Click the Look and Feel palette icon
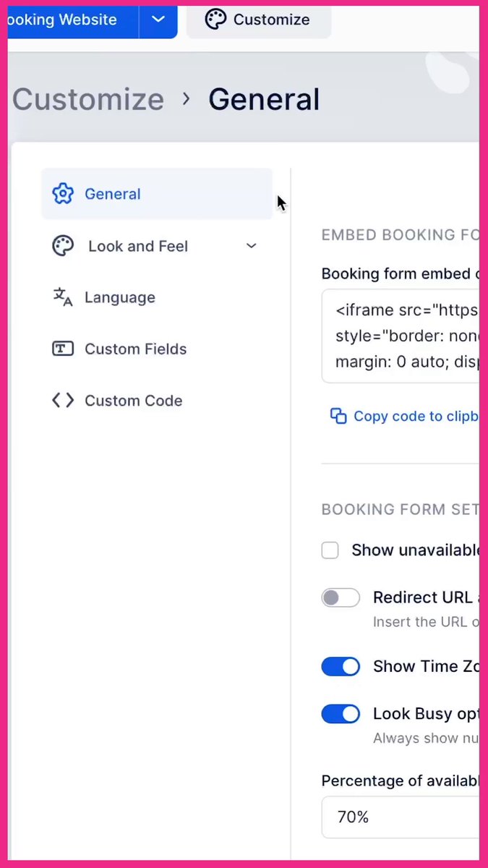The image size is (488, 868). tap(63, 246)
